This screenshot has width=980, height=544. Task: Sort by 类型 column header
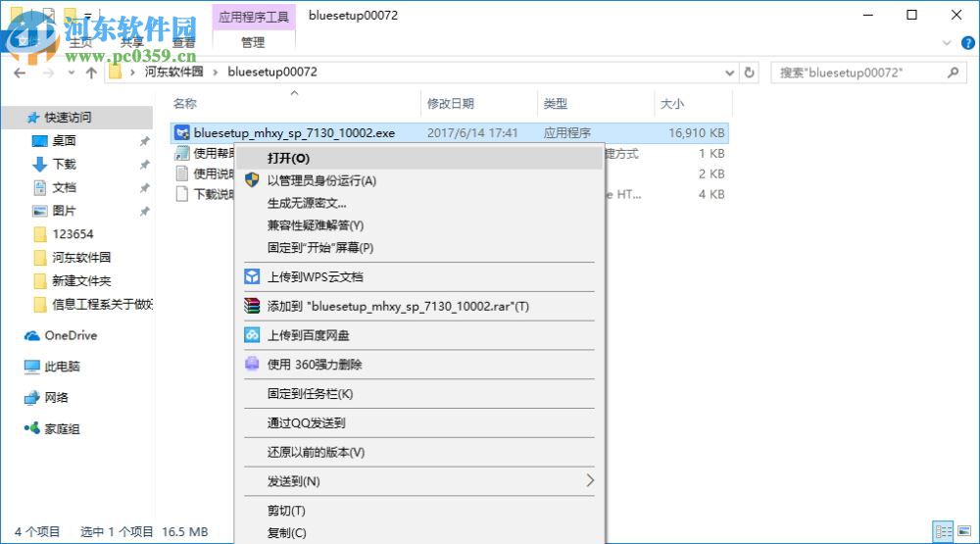[x=555, y=104]
